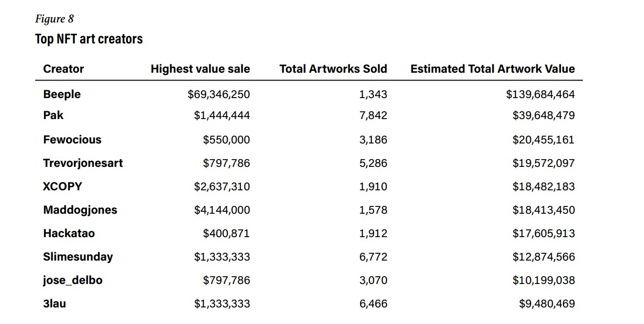Select the Beeple creator name
The height and width of the screenshot is (324, 644).
[x=62, y=94]
